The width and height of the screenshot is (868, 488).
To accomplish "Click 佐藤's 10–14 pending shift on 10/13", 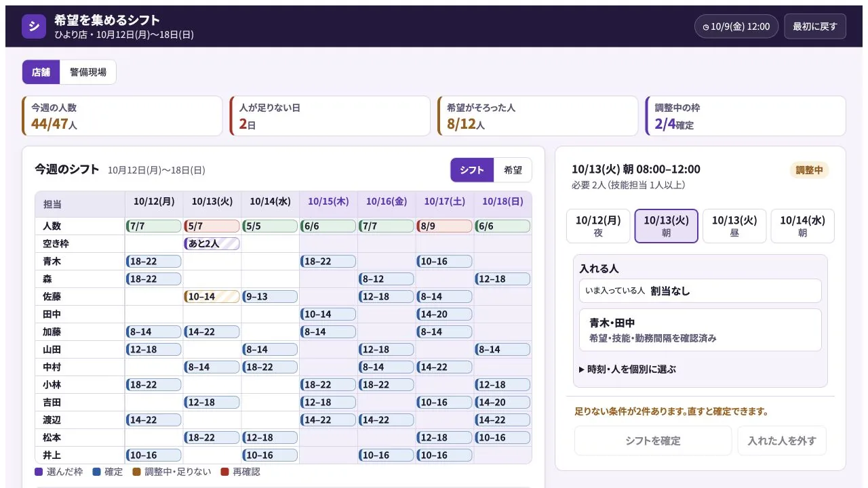I will (x=212, y=296).
